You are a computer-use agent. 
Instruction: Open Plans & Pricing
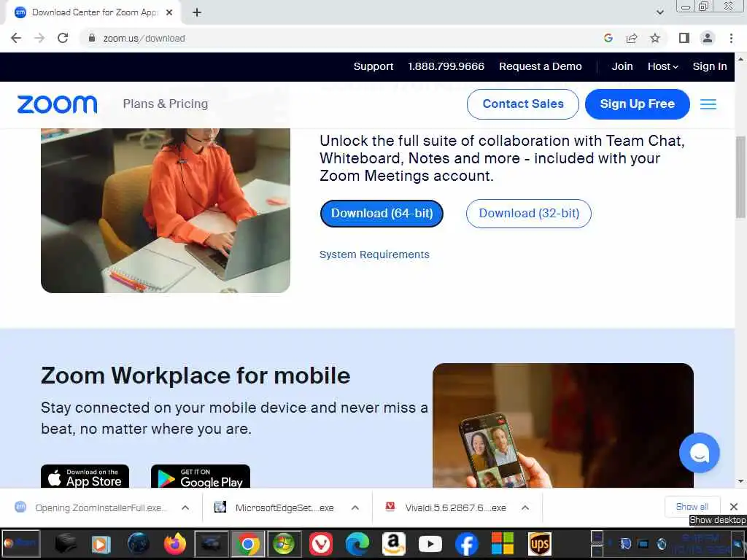click(166, 104)
